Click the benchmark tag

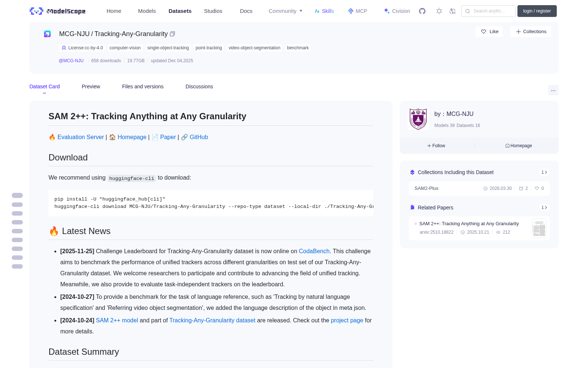click(298, 48)
